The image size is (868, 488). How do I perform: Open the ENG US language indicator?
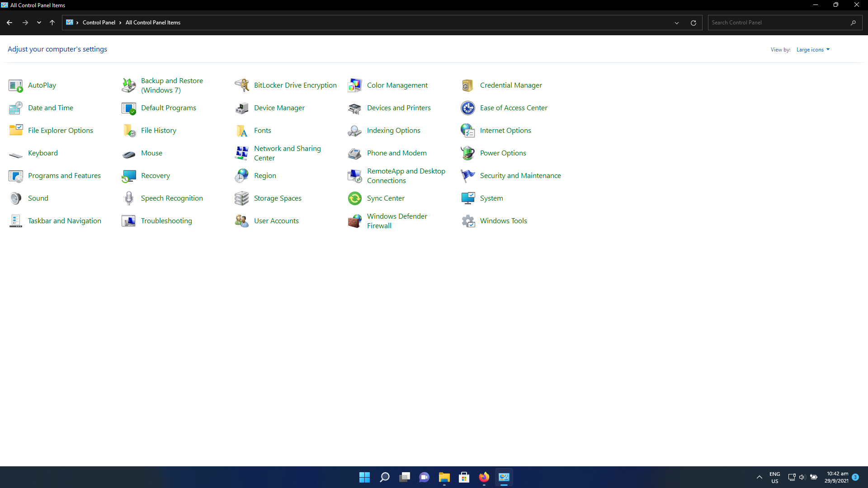tap(775, 477)
